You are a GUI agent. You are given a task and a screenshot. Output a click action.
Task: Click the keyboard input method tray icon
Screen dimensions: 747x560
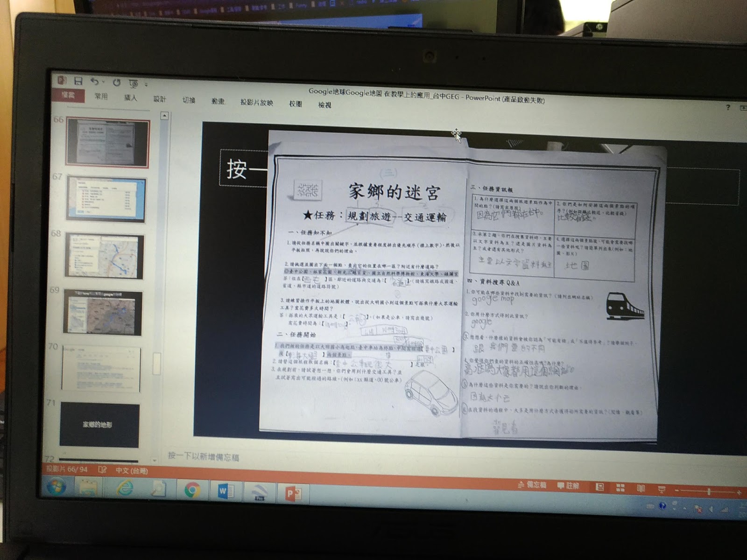tap(650, 506)
